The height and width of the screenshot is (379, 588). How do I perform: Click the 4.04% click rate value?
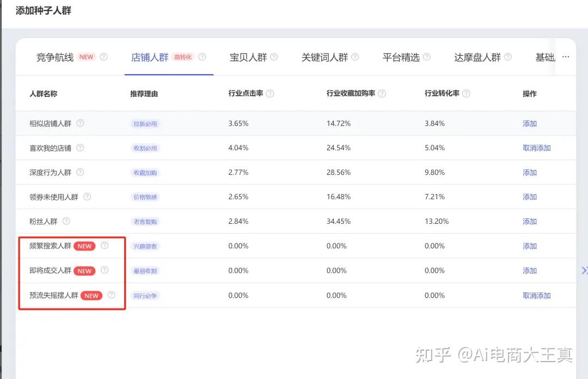[238, 148]
